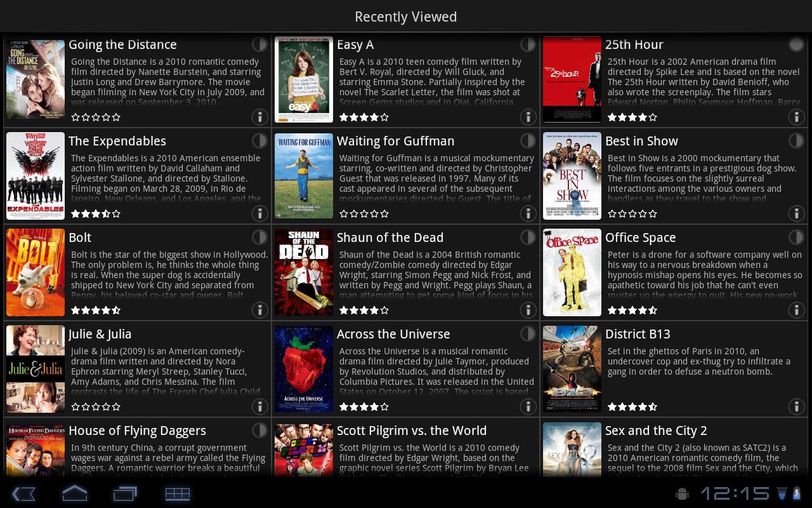812x508 pixels.
Task: Toggle the circle indicator on Easy A
Action: point(528,44)
